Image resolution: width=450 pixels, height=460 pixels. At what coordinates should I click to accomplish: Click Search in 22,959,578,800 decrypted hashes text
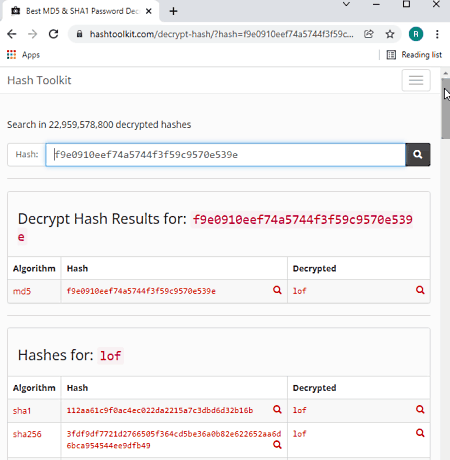pos(99,125)
